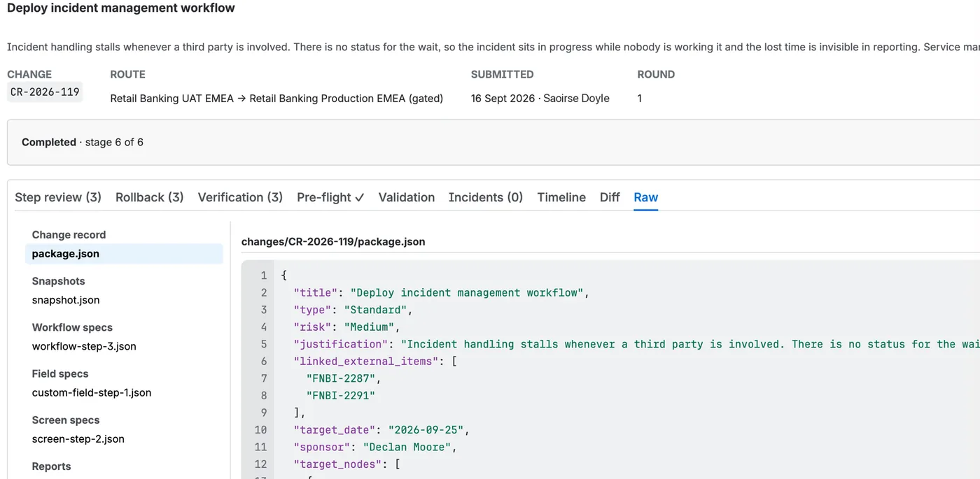
Task: Click the Deploy incident management workflow page title
Action: pos(121,8)
